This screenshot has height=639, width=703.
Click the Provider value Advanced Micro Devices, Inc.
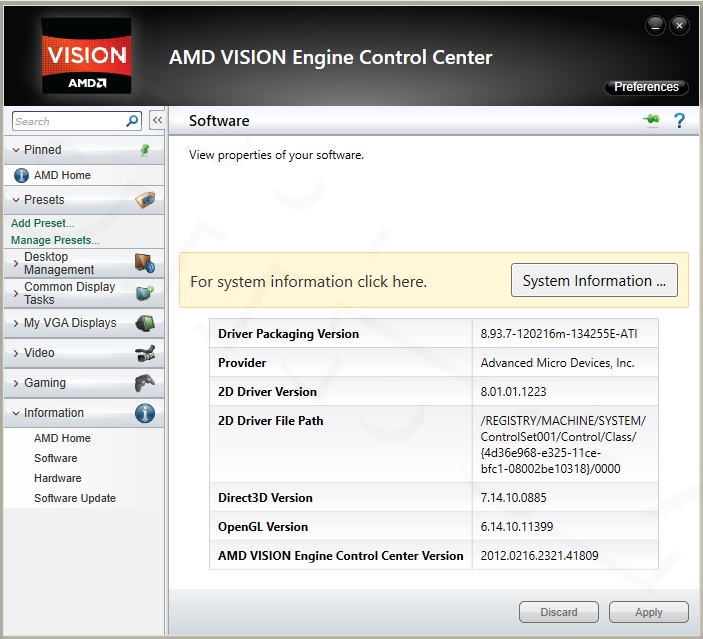[x=557, y=363]
